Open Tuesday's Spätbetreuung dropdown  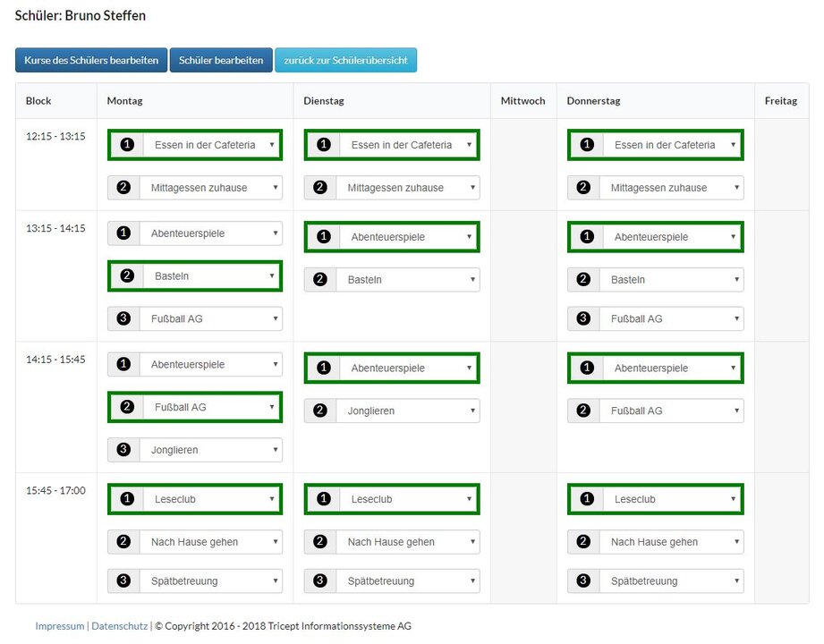point(407,581)
